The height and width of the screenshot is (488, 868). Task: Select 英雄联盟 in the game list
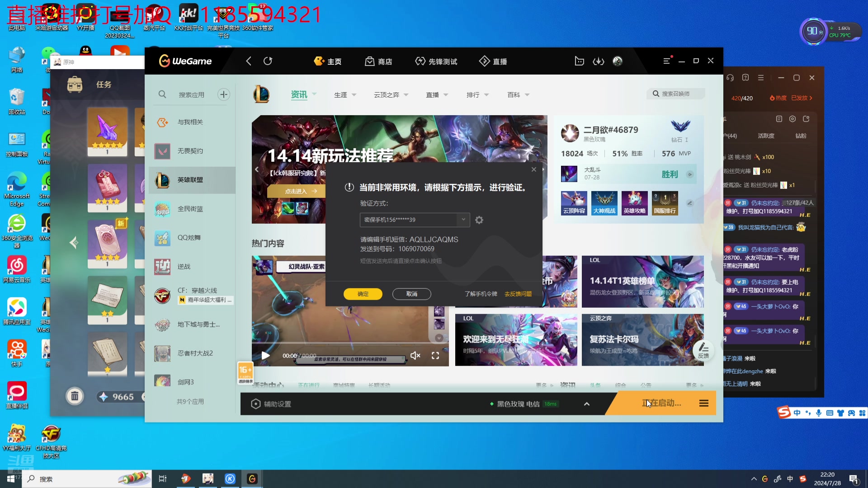(x=192, y=180)
